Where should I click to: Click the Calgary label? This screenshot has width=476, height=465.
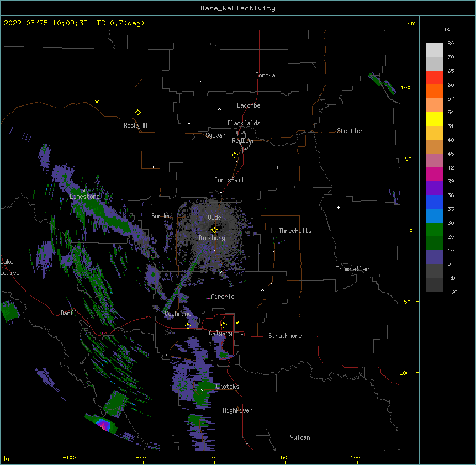220,333
